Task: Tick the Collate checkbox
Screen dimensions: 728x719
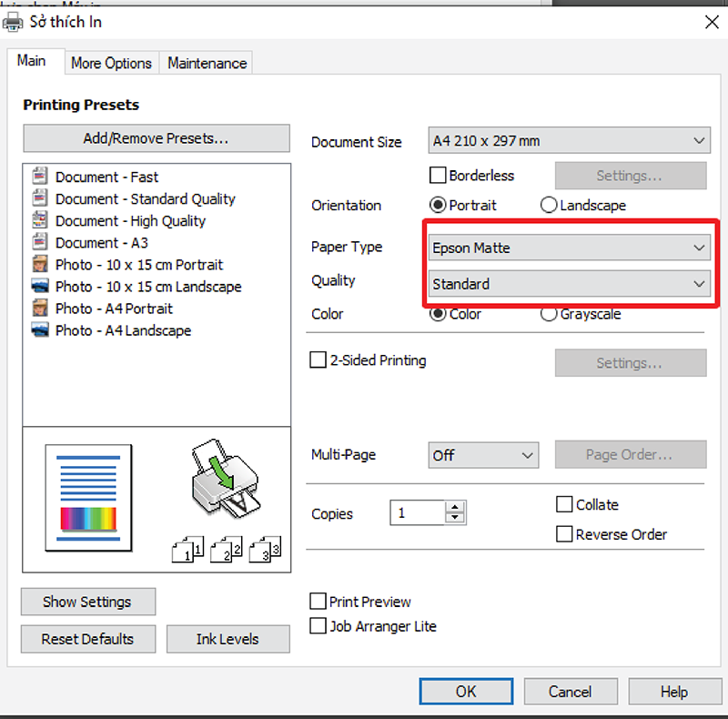Action: point(564,504)
